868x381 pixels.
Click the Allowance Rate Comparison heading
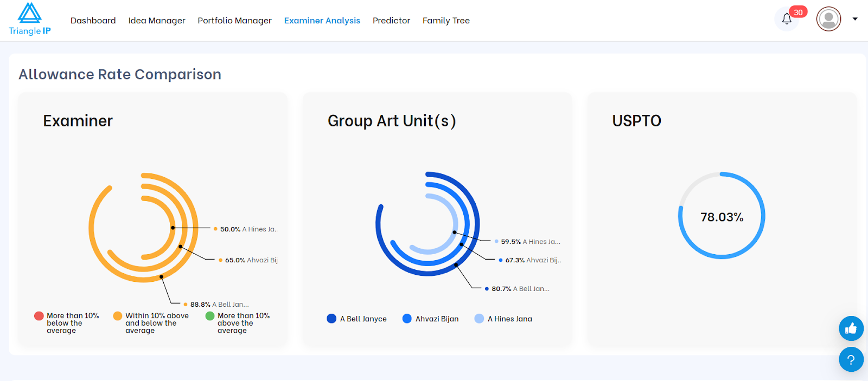(x=120, y=74)
